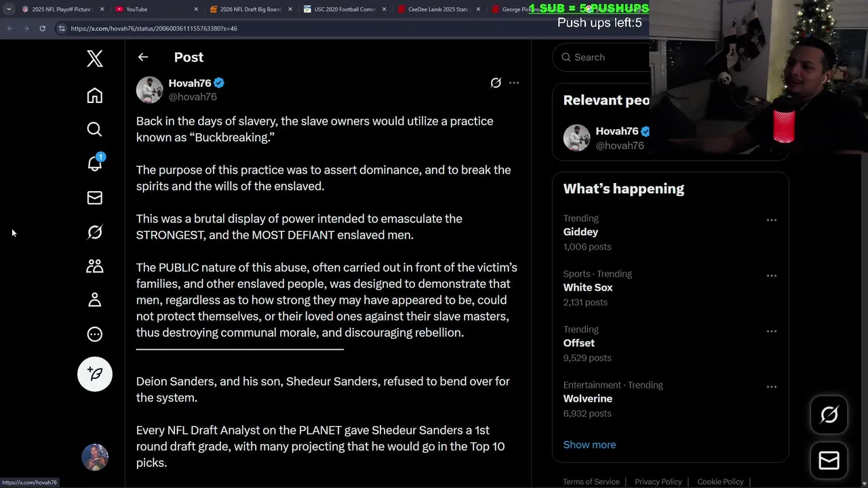Screen dimensions: 868x488
Task: Open Communities people icon in sidebar
Action: coord(95,266)
